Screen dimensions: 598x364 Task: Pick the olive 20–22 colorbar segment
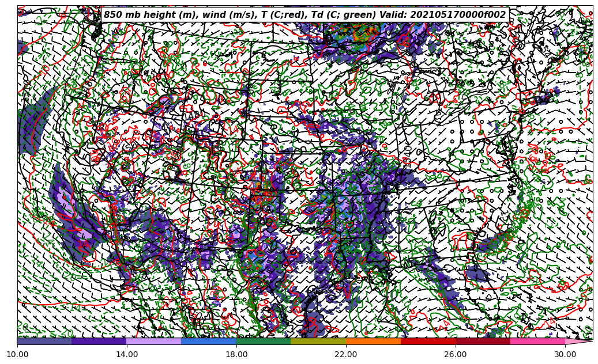point(318,341)
